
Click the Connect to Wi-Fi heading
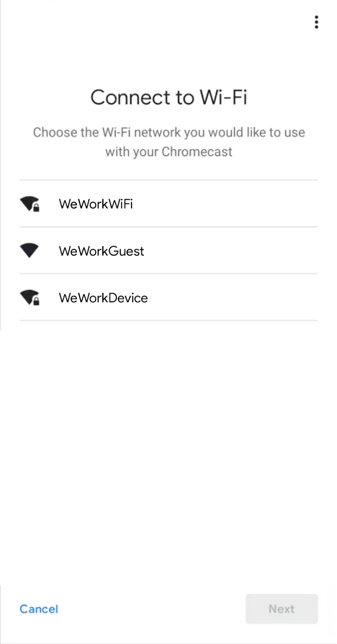click(169, 97)
